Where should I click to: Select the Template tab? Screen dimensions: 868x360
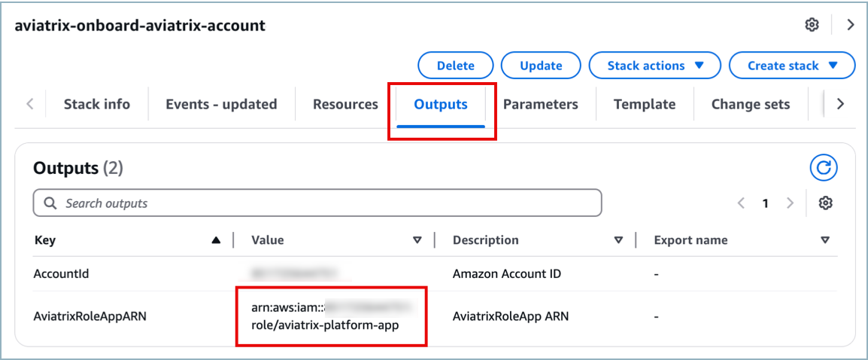644,105
